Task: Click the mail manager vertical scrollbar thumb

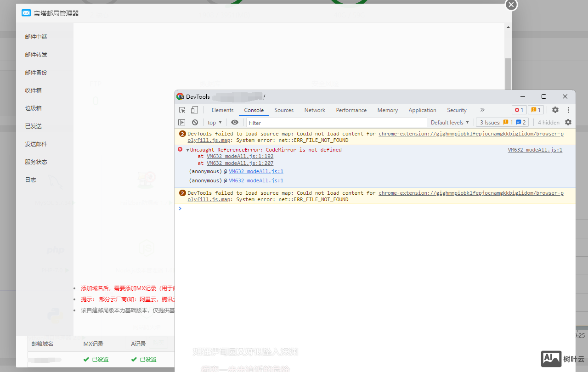Action: (x=508, y=73)
